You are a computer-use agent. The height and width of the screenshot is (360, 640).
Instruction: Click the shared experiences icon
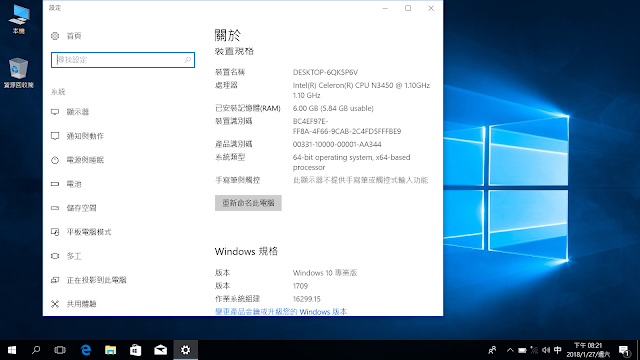pyautogui.click(x=55, y=304)
